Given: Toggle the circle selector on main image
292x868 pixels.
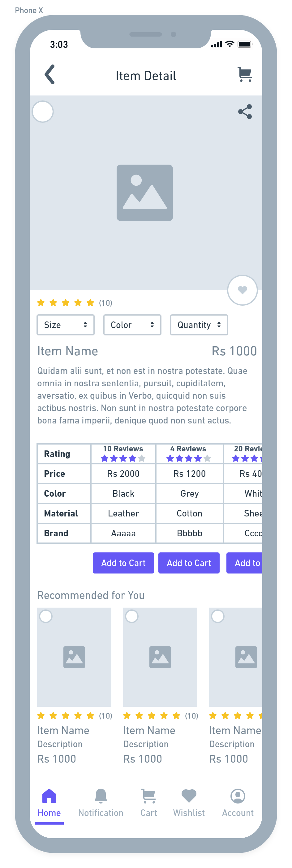Looking at the screenshot, I should tap(43, 112).
